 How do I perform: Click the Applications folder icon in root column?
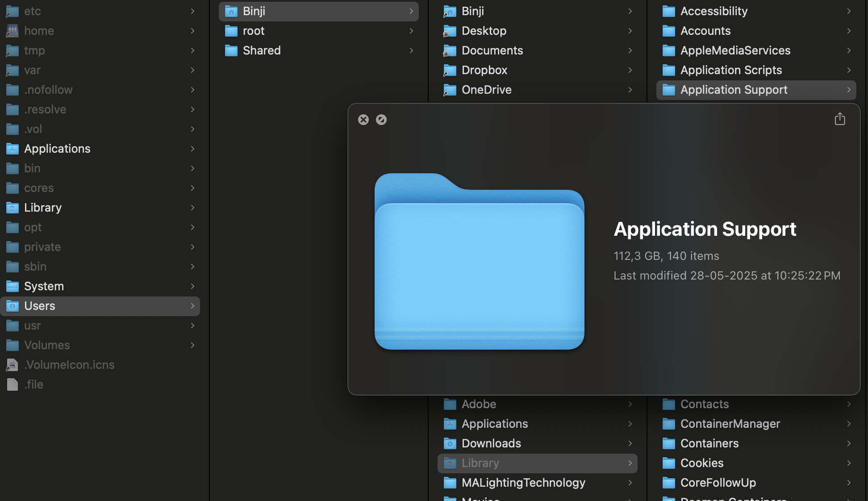pos(13,149)
